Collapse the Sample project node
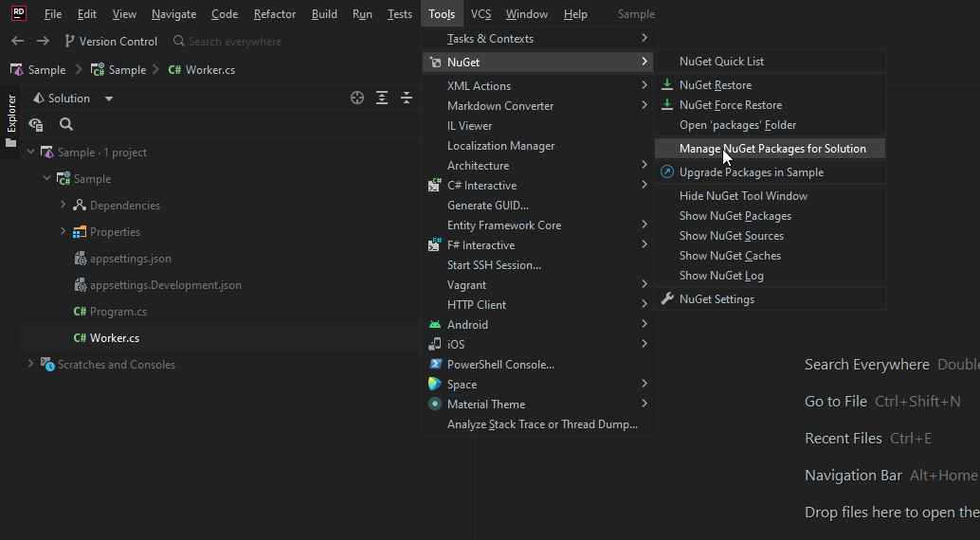Screen dimensions: 980x540 click(x=46, y=178)
